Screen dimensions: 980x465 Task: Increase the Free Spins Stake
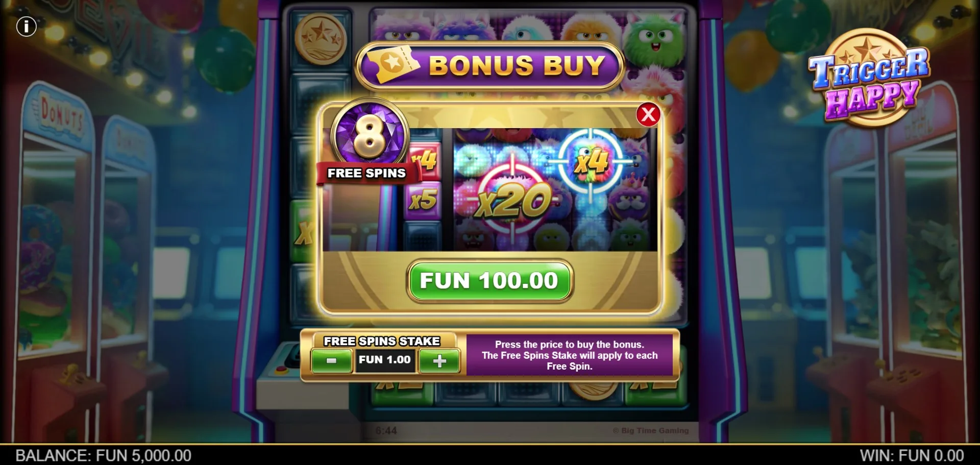(439, 361)
